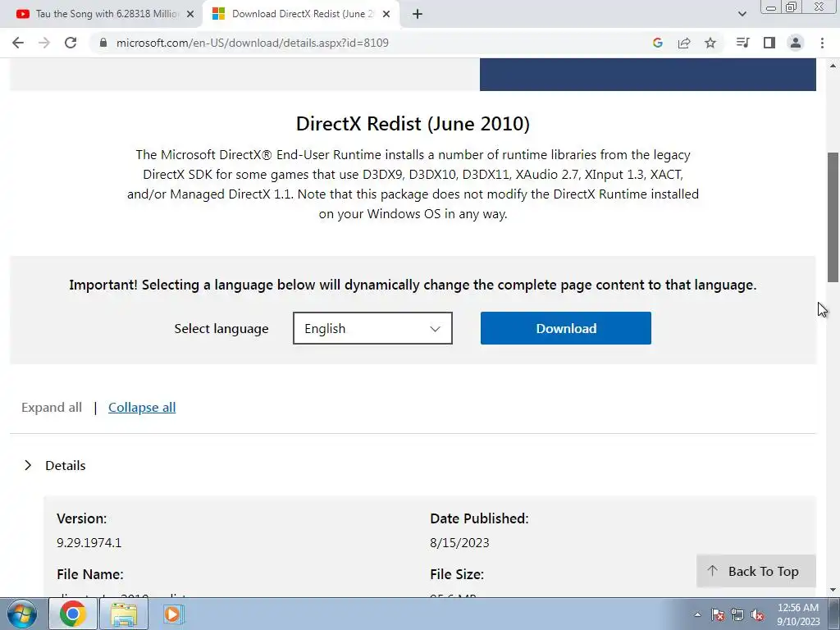This screenshot has height=630, width=840.
Task: Go back using browser back arrow
Action: click(18, 43)
